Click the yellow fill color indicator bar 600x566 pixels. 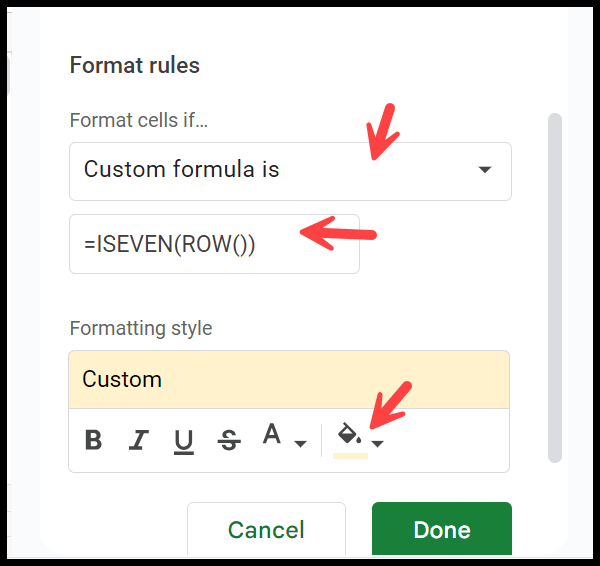pos(350,455)
